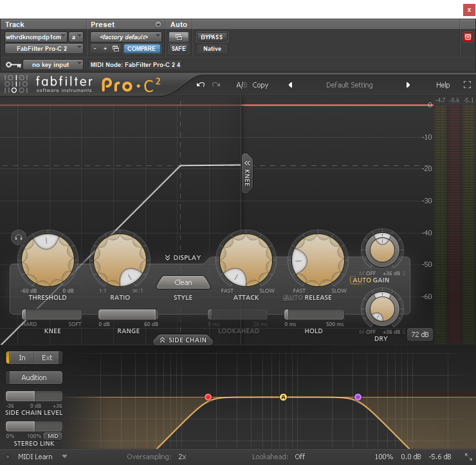Open the track selector wthrdkncmpdp1cm dropdown

(x=36, y=37)
